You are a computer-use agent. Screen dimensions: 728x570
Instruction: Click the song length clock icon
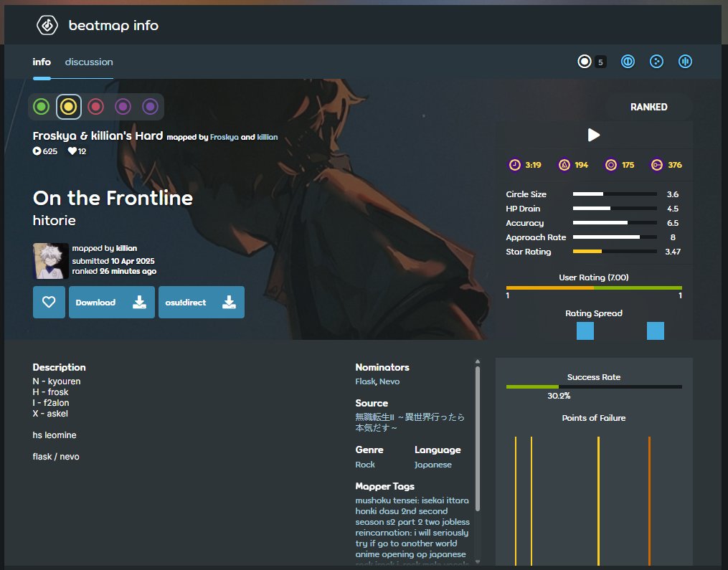(515, 165)
